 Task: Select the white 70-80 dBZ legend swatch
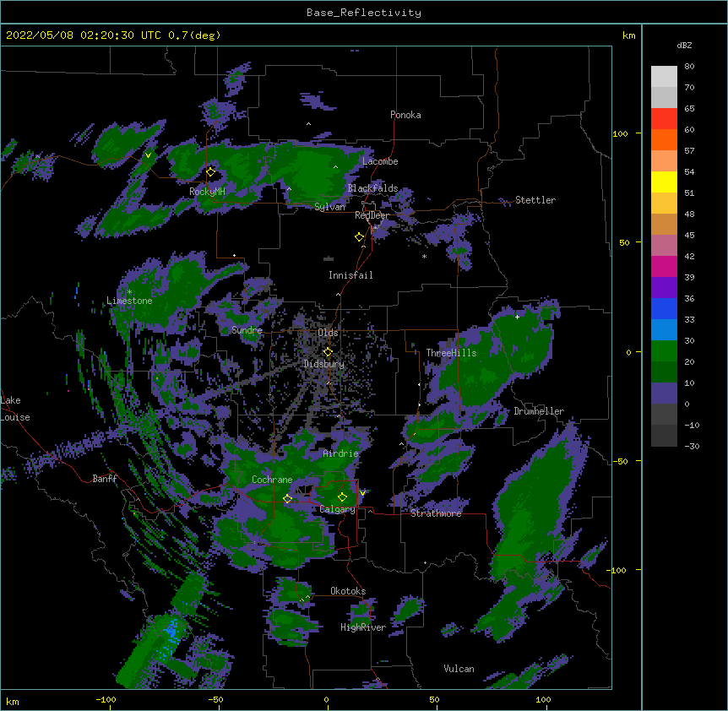coord(664,77)
